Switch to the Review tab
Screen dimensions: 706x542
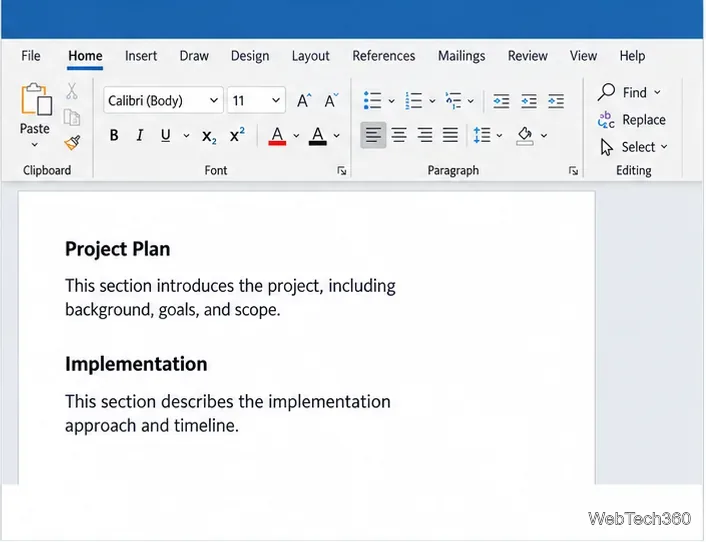point(528,56)
